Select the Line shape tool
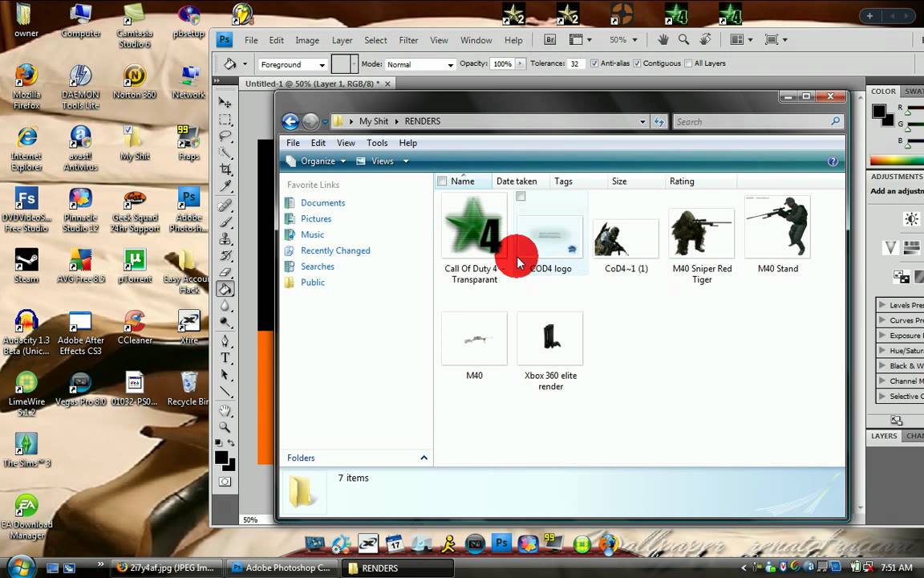The width and height of the screenshot is (924, 578). pyautogui.click(x=225, y=391)
